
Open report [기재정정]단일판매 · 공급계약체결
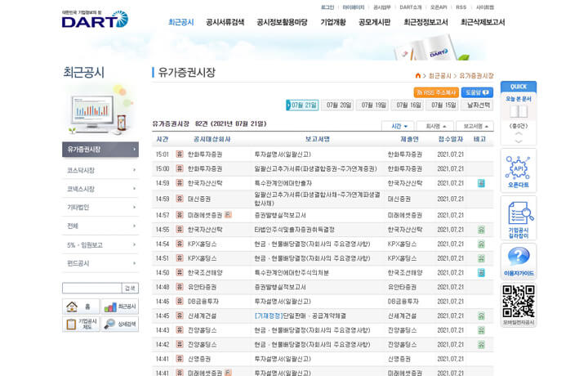click(301, 316)
